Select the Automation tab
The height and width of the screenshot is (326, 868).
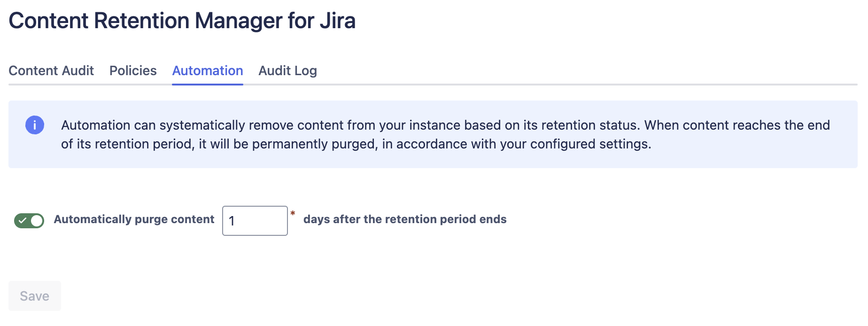(208, 70)
